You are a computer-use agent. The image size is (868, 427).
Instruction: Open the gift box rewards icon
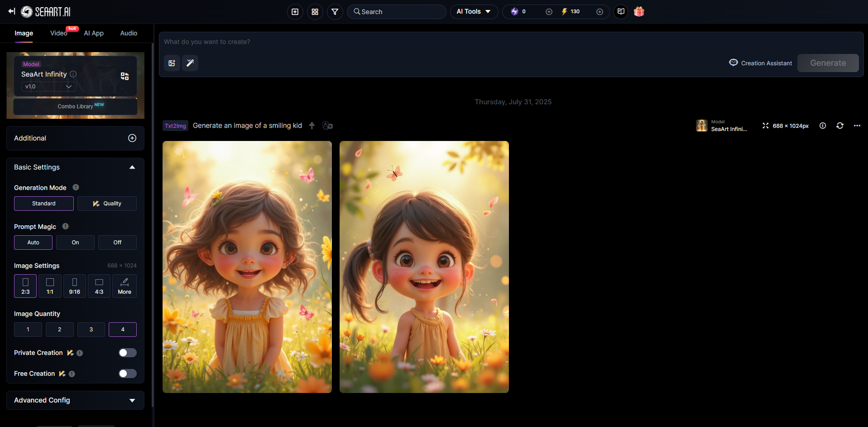[639, 12]
